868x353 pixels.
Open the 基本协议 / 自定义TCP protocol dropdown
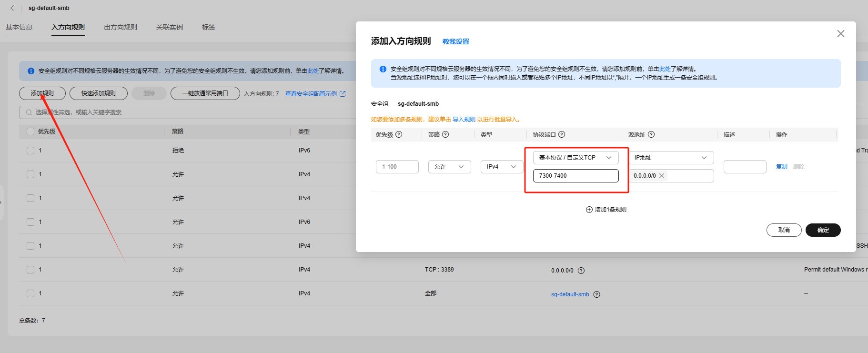coord(576,158)
